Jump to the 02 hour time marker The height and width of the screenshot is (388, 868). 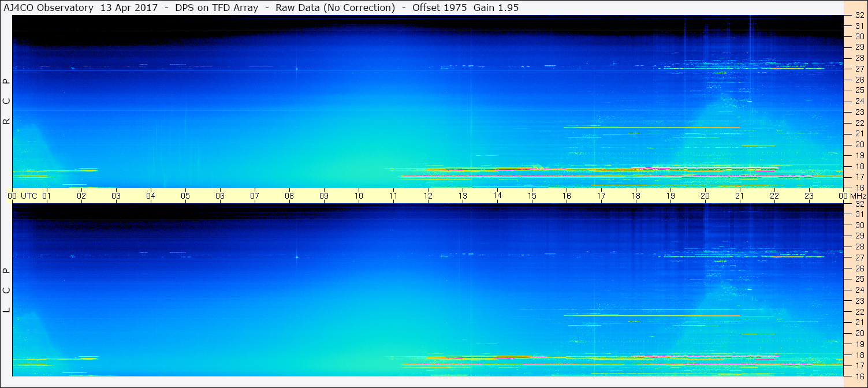(81, 196)
